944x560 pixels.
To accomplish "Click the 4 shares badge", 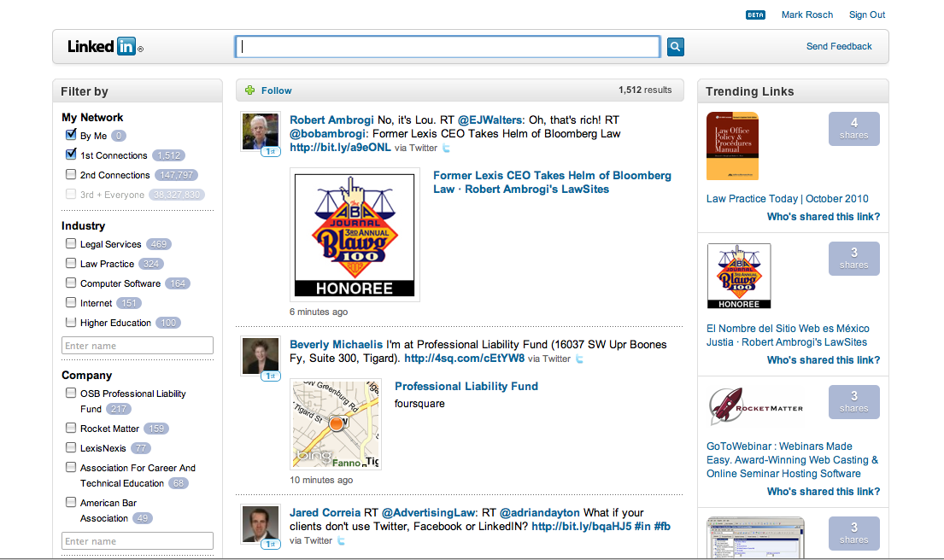I will point(853,129).
